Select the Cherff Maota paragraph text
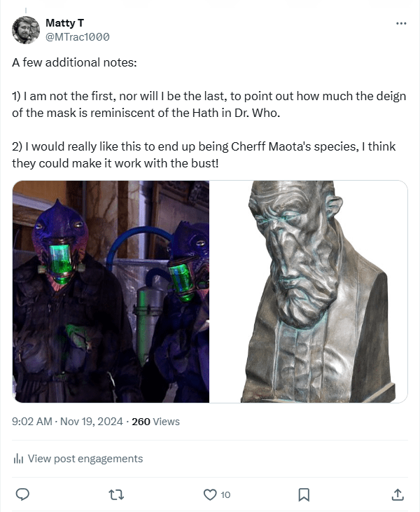Viewport: 420px width, 512px height. [x=204, y=155]
